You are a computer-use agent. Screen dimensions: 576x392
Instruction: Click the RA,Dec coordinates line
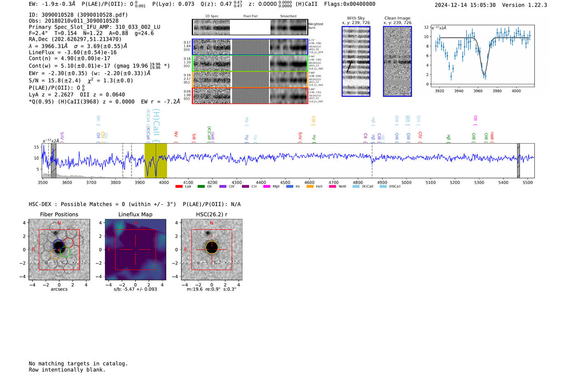[75, 39]
